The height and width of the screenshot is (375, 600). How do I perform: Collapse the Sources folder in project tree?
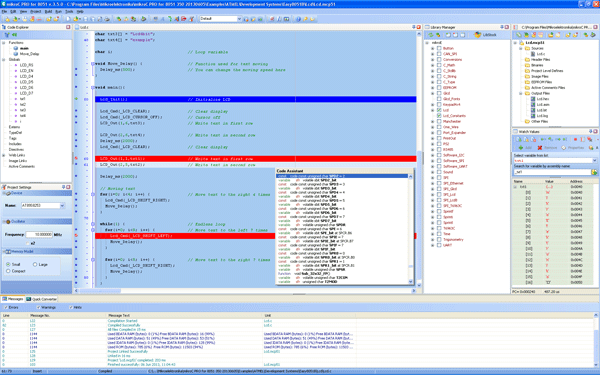click(521, 48)
